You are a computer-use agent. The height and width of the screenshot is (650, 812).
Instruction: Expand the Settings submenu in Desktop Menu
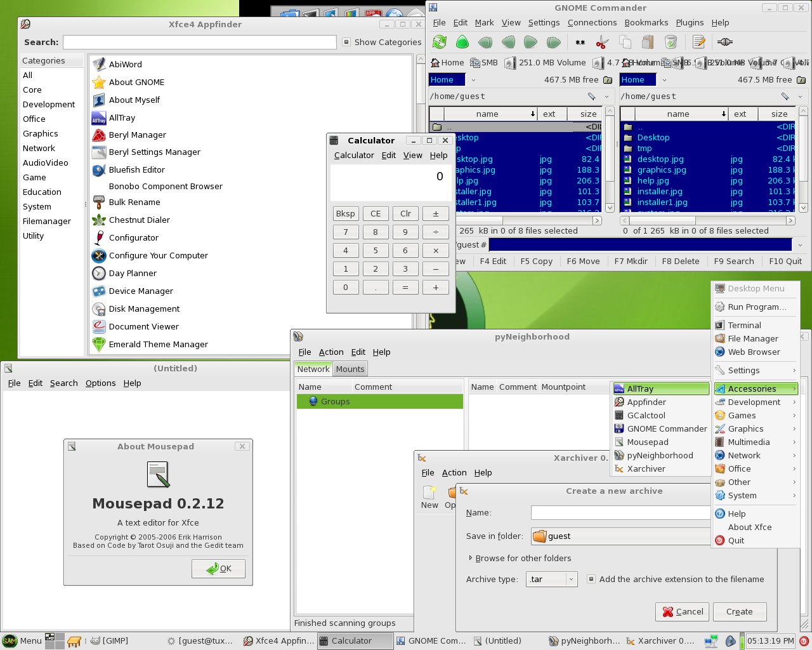tap(755, 370)
